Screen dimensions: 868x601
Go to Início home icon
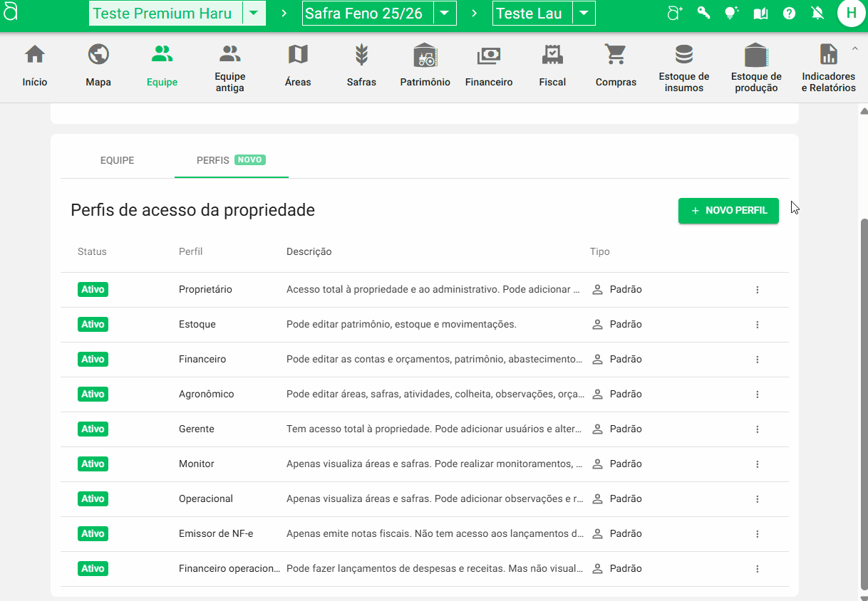(x=35, y=55)
